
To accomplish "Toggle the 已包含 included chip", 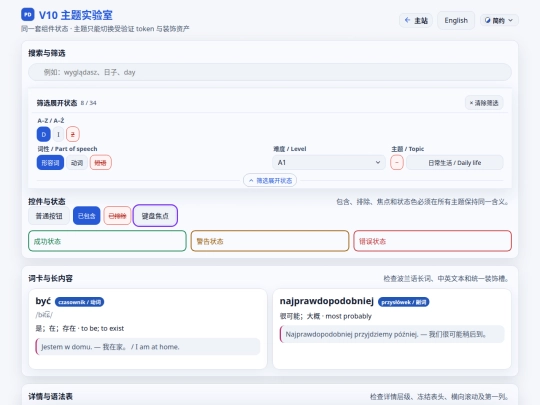I will coord(86,216).
